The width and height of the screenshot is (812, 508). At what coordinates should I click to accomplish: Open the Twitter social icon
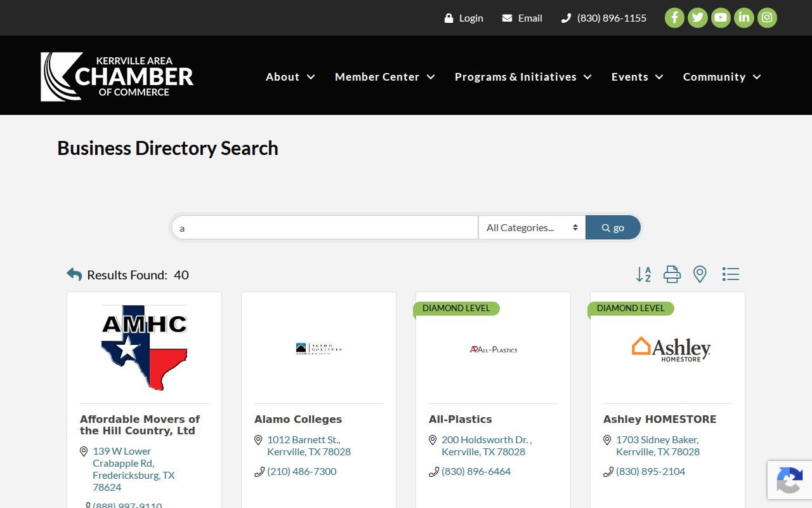pyautogui.click(x=698, y=18)
